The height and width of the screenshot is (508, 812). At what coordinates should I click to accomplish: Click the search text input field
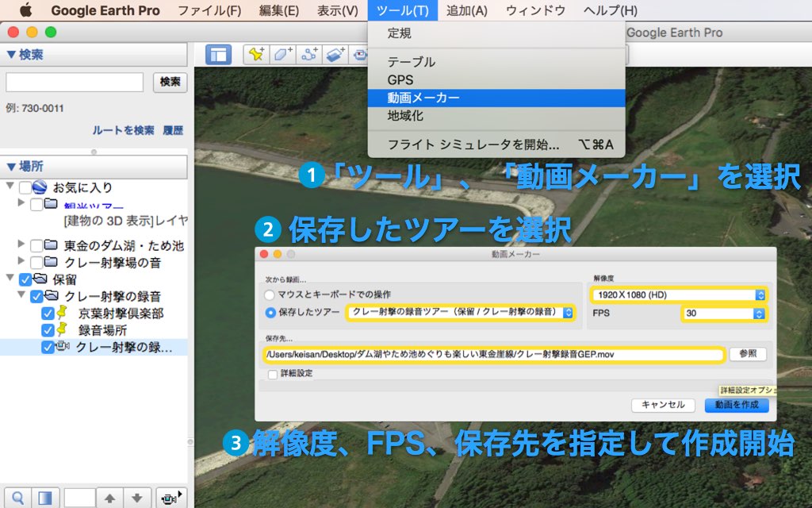tap(75, 82)
